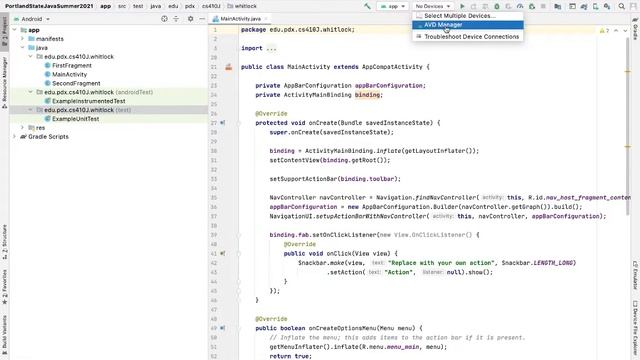Jump to next highlighted problem arrow

pos(625,31)
